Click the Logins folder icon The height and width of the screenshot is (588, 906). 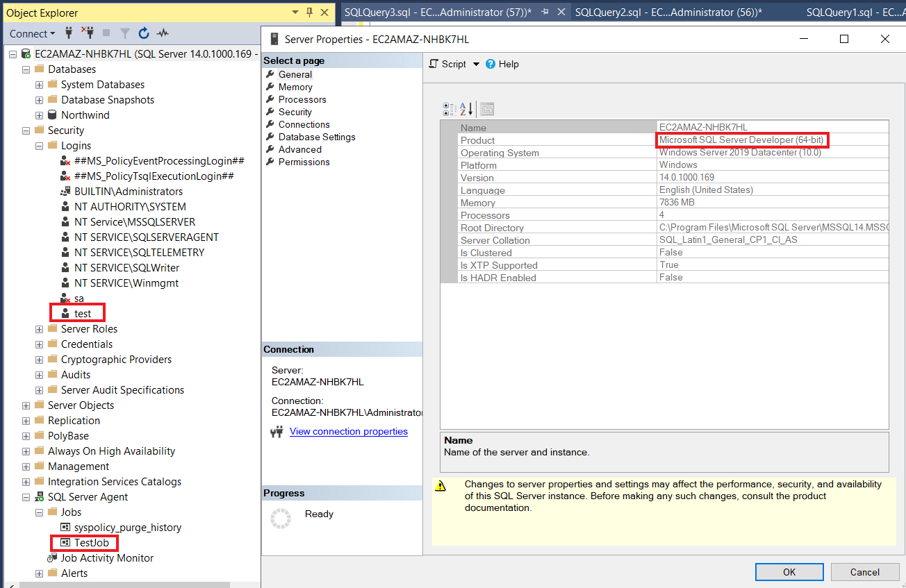tap(52, 146)
